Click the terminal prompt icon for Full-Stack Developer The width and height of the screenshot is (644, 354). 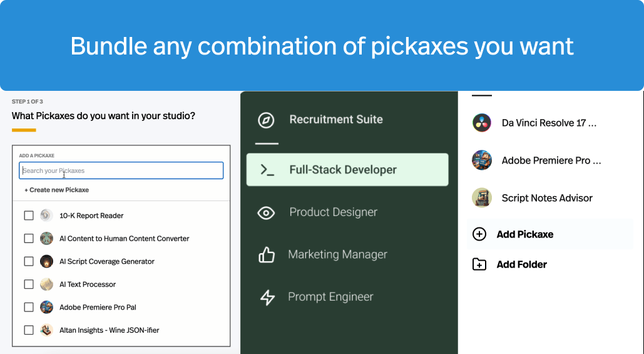pyautogui.click(x=267, y=170)
